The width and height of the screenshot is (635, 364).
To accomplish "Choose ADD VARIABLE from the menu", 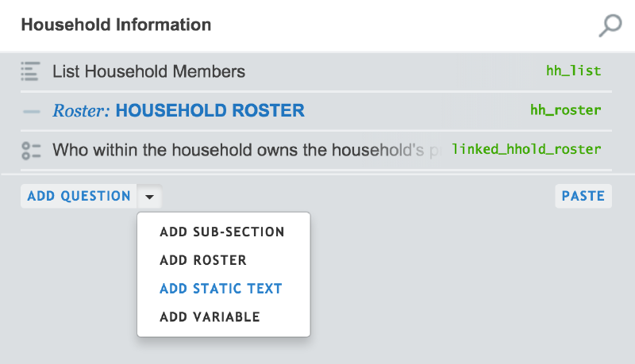I will pos(210,317).
